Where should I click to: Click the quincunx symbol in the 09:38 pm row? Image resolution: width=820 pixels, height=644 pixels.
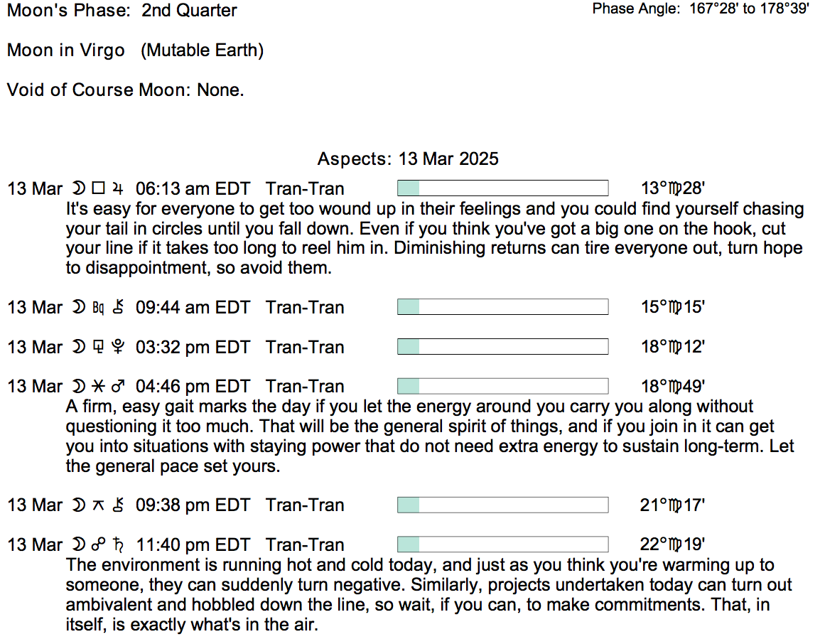99,505
